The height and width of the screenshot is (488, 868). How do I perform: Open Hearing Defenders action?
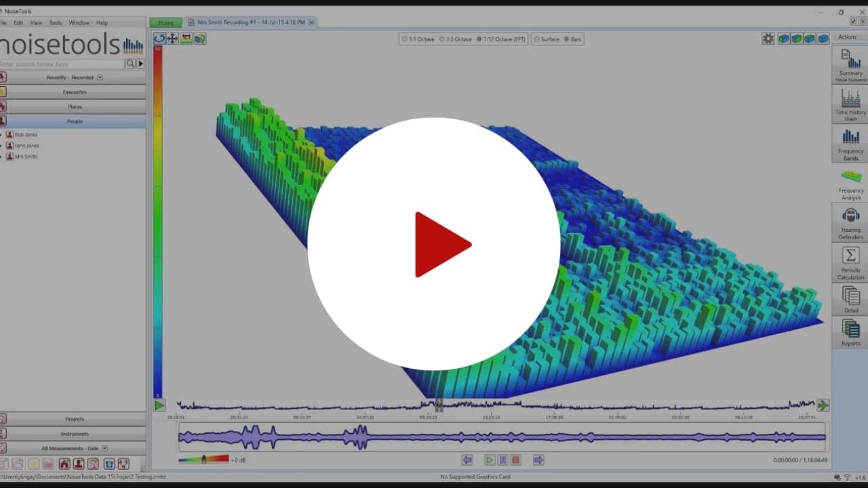[850, 223]
